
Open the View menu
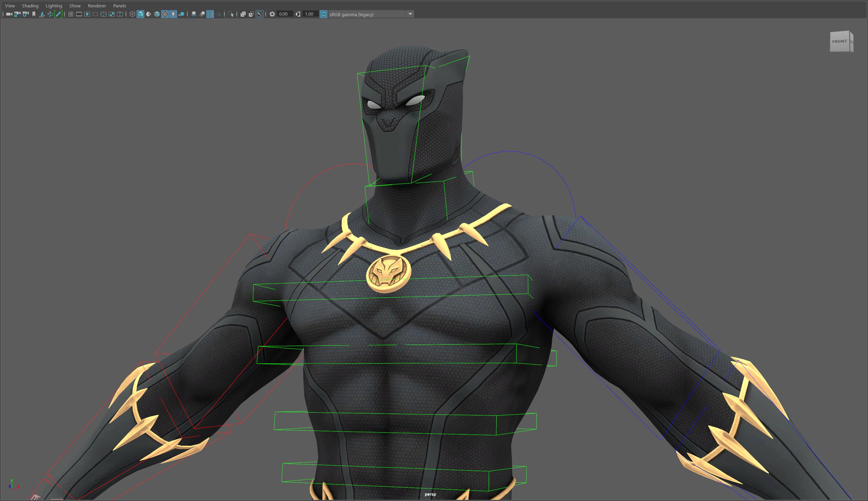(10, 6)
